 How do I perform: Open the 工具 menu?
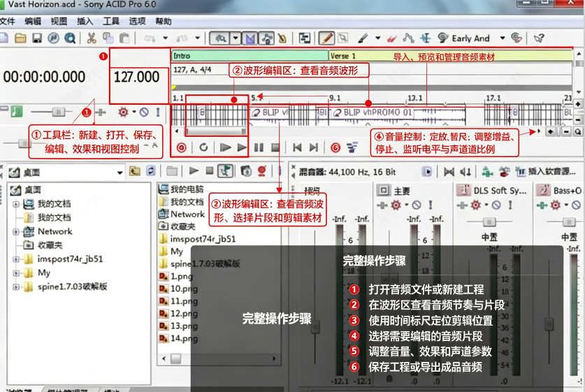point(111,21)
